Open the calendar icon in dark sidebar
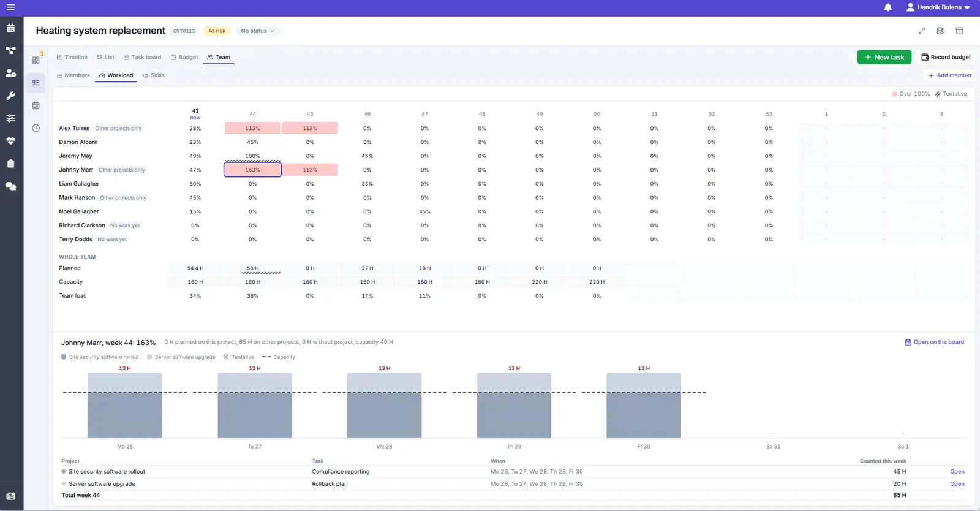 pos(10,28)
